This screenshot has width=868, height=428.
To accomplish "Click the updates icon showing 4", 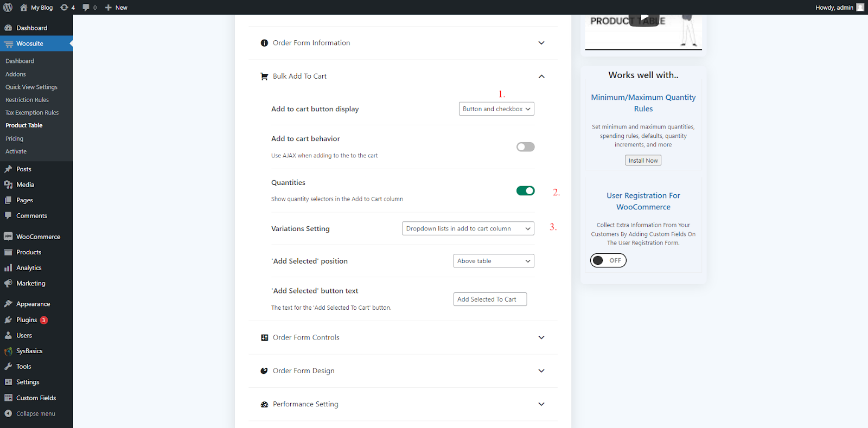I will click(x=64, y=8).
